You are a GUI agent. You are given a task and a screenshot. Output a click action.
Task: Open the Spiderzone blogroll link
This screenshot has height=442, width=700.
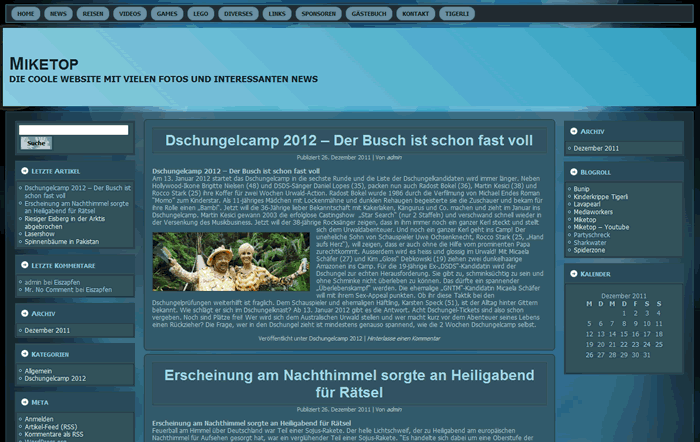point(589,250)
